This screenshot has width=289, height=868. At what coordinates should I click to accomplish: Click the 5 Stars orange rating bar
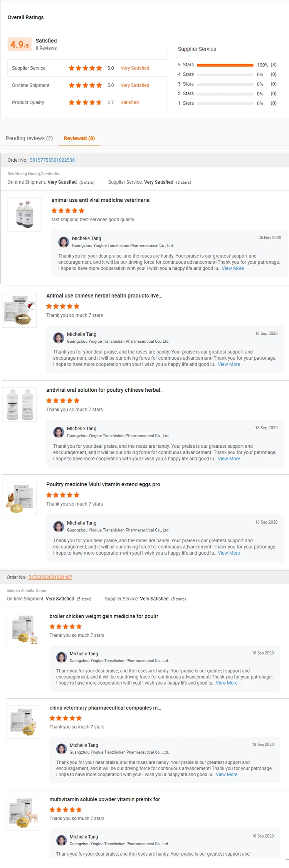(x=225, y=65)
